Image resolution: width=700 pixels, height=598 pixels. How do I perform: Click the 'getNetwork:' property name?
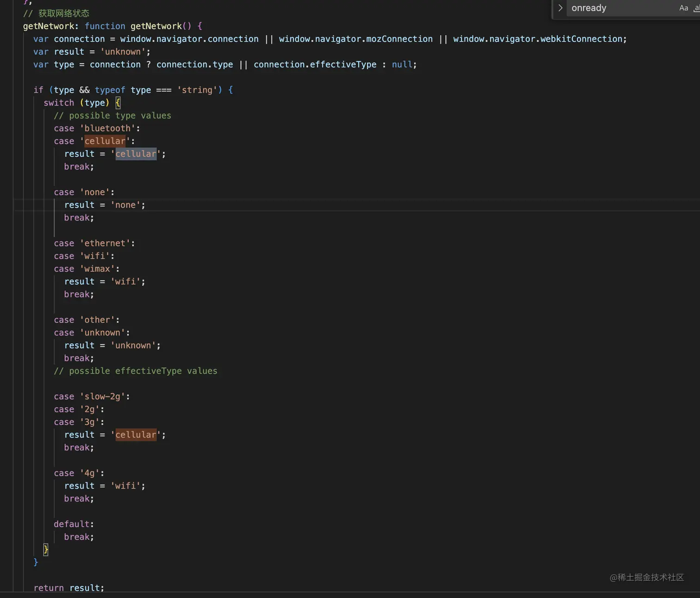coord(51,26)
